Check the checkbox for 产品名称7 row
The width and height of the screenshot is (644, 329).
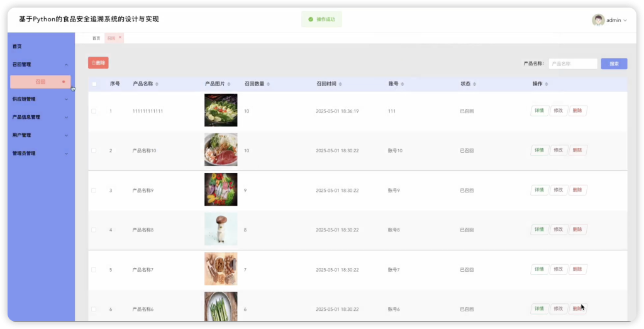[x=94, y=270]
